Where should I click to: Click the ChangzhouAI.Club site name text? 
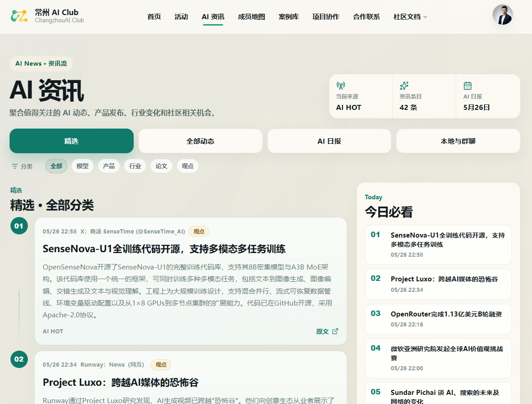[x=59, y=21]
